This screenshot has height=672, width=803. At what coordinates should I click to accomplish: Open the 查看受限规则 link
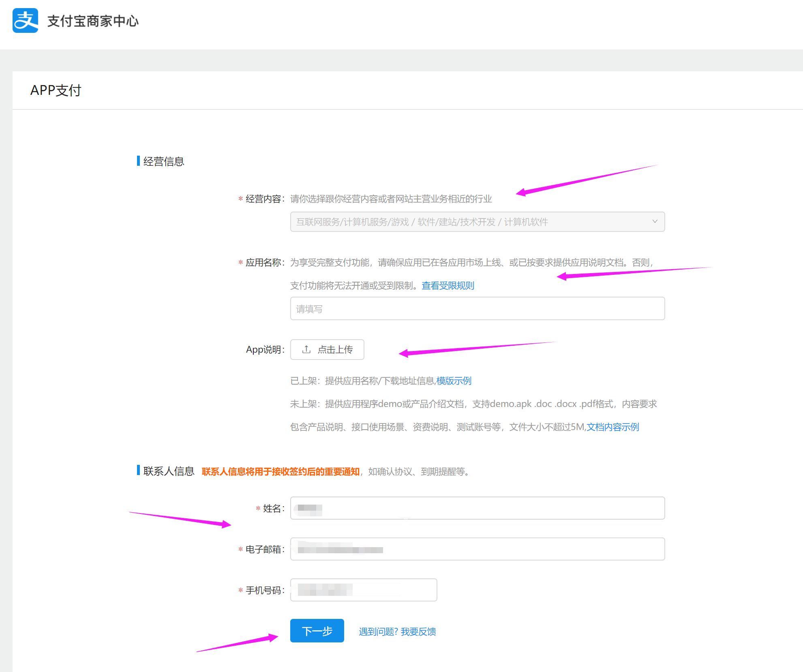(448, 286)
